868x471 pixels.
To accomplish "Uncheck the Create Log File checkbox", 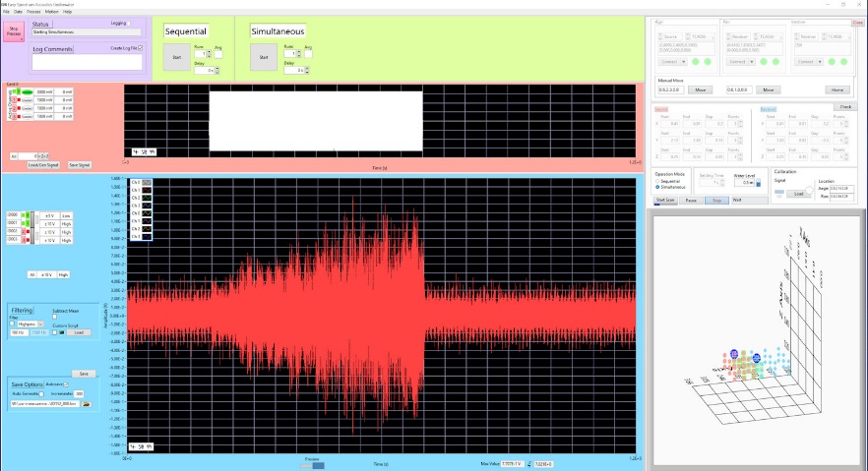I will tap(140, 47).
